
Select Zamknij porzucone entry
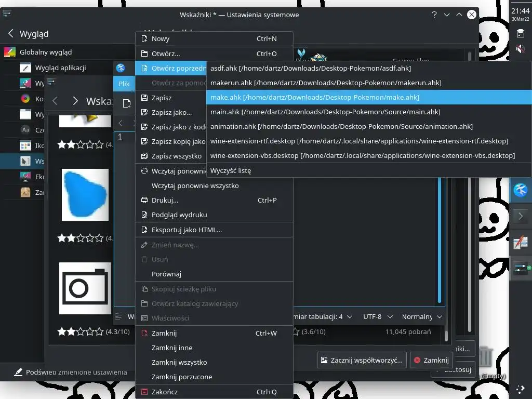[x=214, y=377]
